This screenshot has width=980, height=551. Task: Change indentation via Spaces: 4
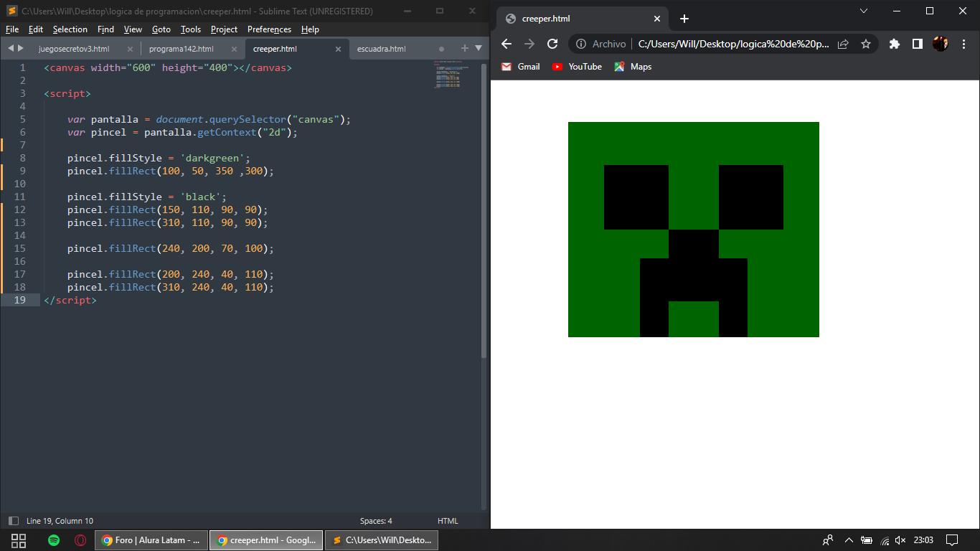tap(376, 521)
